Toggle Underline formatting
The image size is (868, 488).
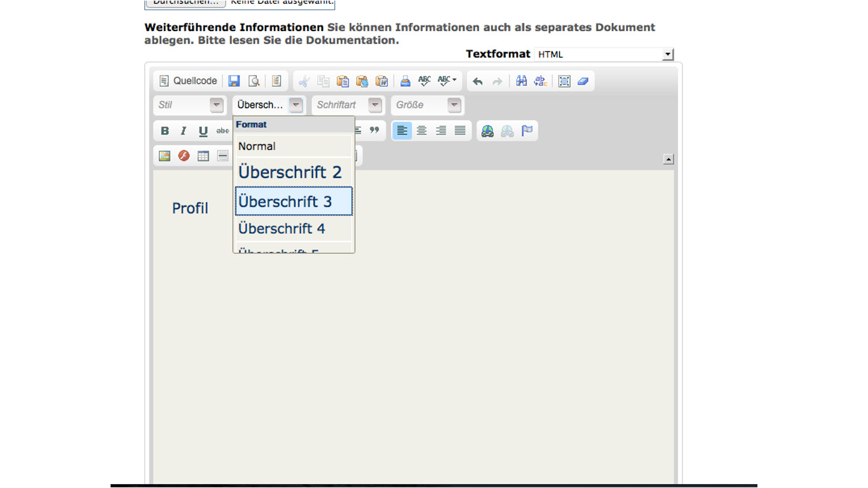point(203,131)
